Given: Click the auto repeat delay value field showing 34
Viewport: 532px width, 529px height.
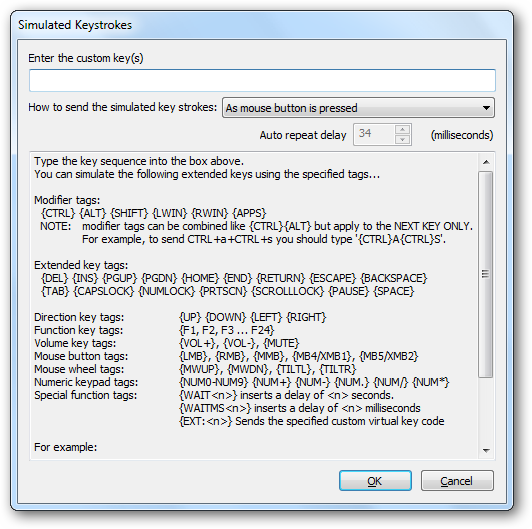Looking at the screenshot, I should pyautogui.click(x=374, y=134).
